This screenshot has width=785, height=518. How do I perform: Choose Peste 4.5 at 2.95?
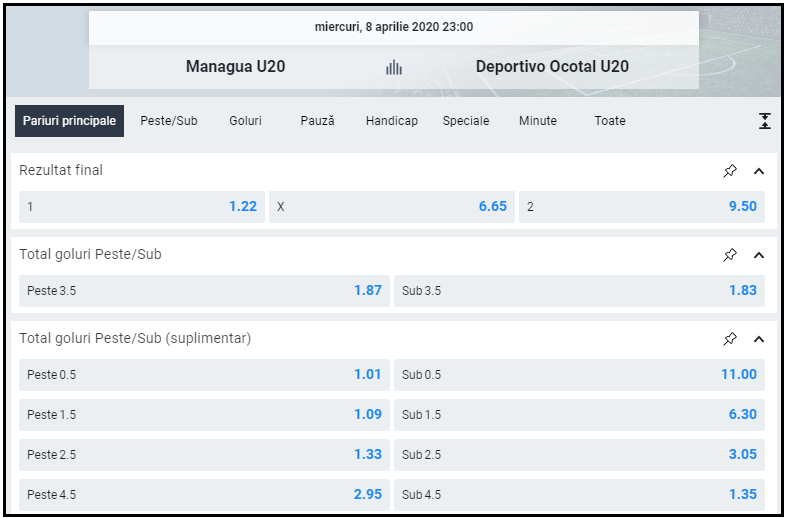click(204, 495)
